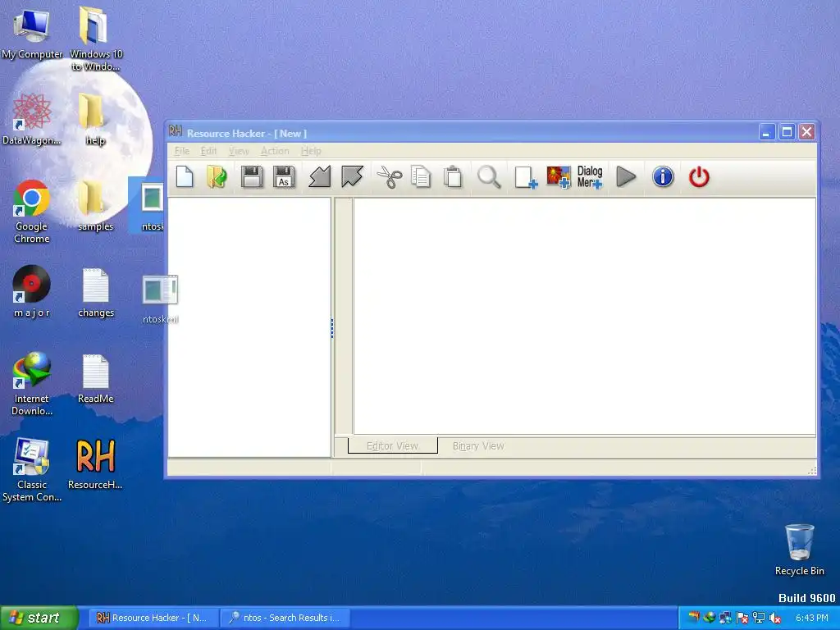The image size is (840, 630).
Task: Click inside the main editor text area
Action: [x=584, y=316]
